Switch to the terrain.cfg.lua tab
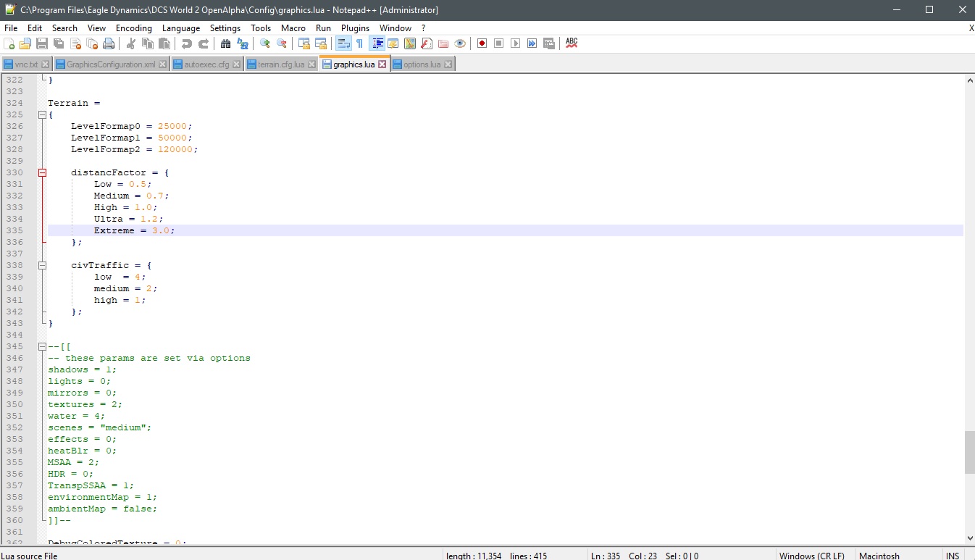This screenshot has width=975, height=560. 281,64
